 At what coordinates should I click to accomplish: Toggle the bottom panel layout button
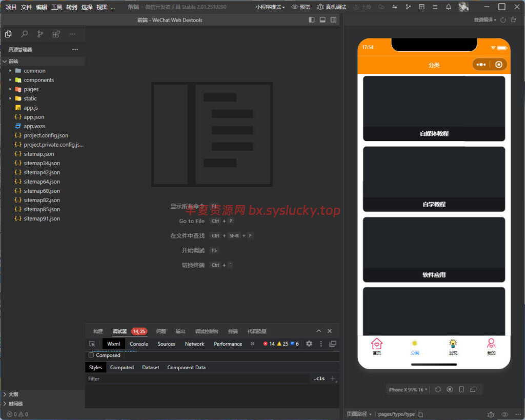coord(322,20)
